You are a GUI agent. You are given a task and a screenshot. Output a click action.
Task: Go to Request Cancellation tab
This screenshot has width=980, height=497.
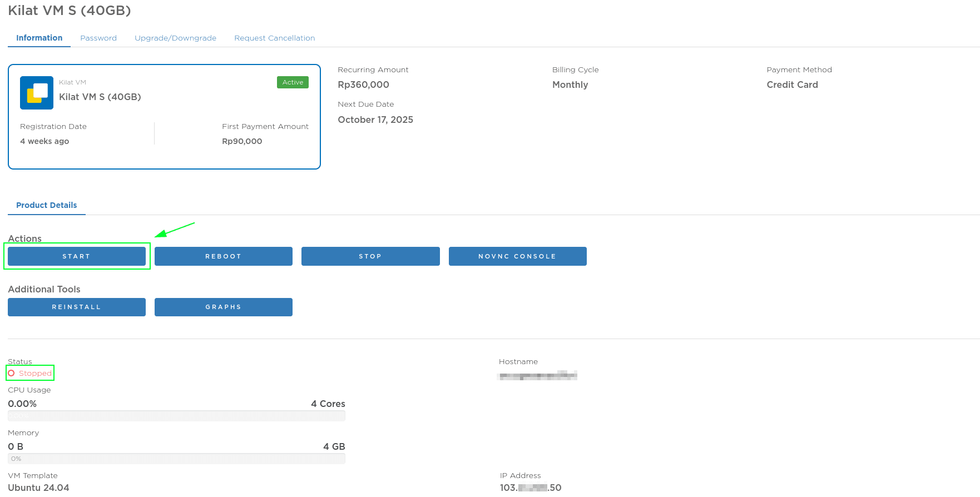tap(274, 38)
